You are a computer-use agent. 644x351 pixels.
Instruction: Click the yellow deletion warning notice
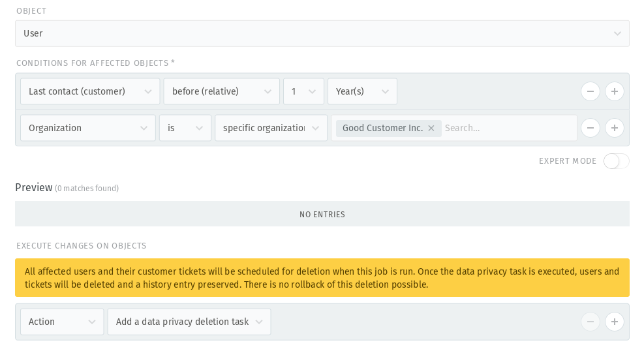click(x=322, y=277)
